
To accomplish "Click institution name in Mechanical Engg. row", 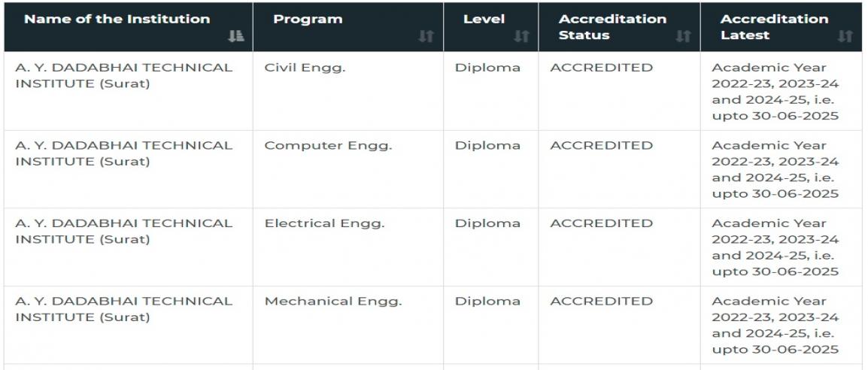I will [124, 309].
